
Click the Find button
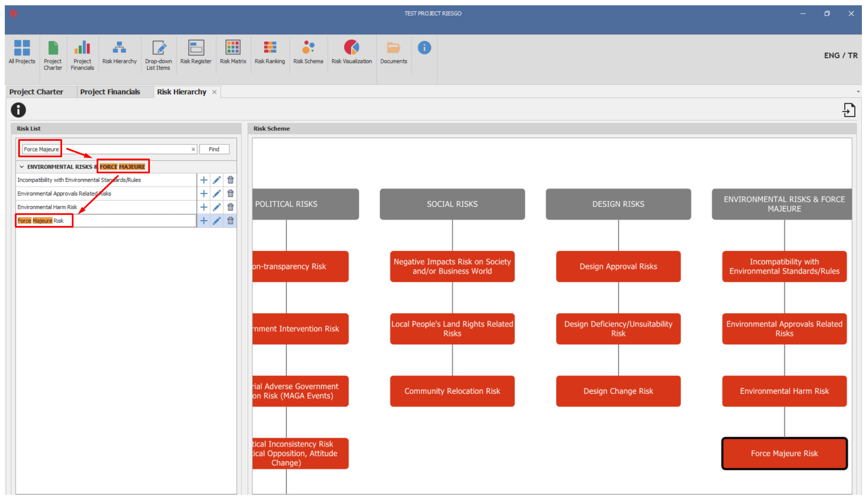pos(214,149)
